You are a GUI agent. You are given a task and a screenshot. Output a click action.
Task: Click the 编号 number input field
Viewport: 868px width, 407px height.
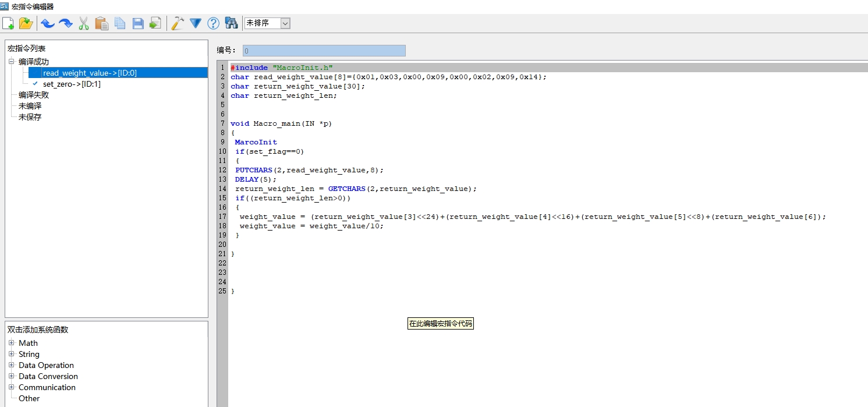(324, 51)
